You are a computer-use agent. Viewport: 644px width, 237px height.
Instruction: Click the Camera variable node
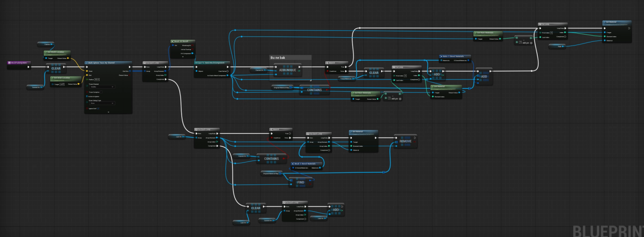46,44
